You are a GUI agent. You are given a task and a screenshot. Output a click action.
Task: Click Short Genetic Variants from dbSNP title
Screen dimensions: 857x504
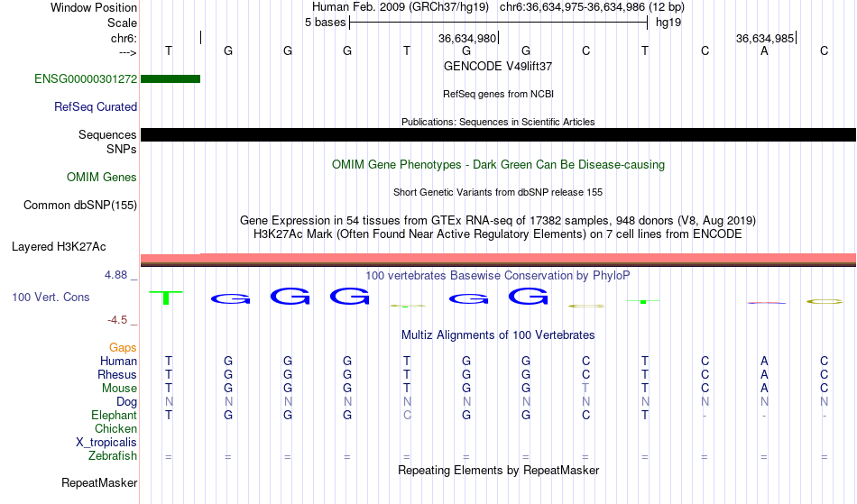pyautogui.click(x=498, y=192)
